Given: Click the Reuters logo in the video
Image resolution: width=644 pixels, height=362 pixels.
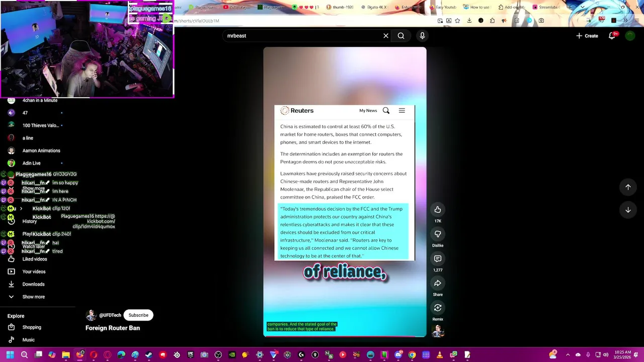Looking at the screenshot, I should tap(297, 111).
